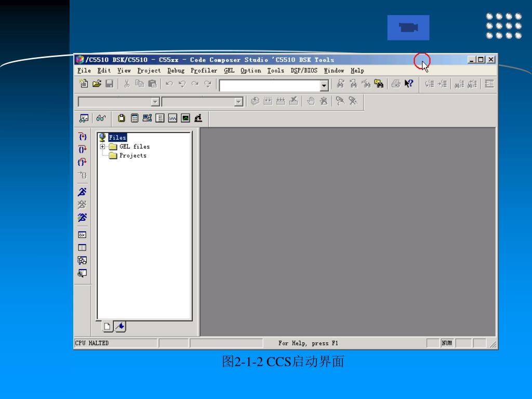Click the New file icon

[x=84, y=84]
